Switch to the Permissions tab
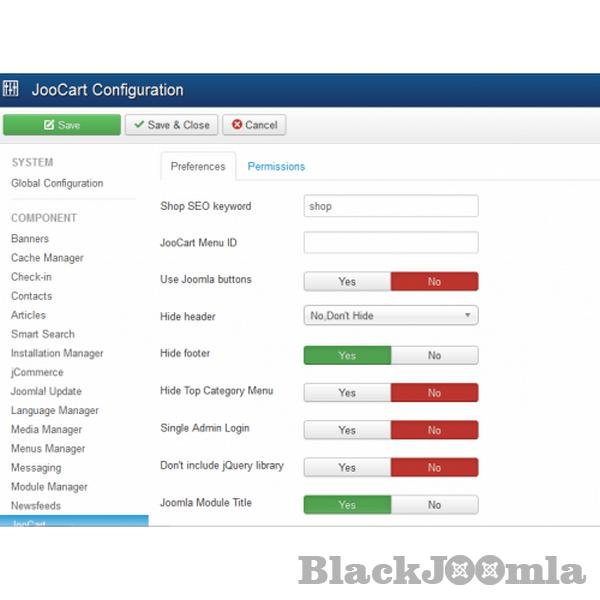Viewport: 600px width, 600px height. (x=276, y=167)
